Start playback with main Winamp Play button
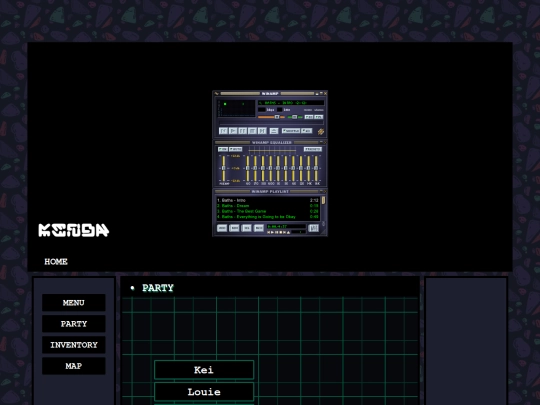 (x=233, y=131)
